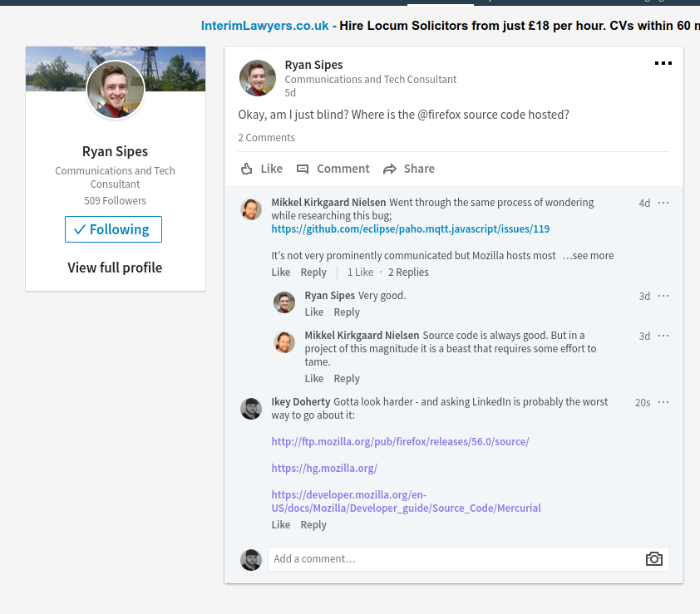Screen dimensions: 700x614
Task: Open Ryan Sipes name in post header
Action: tap(314, 65)
